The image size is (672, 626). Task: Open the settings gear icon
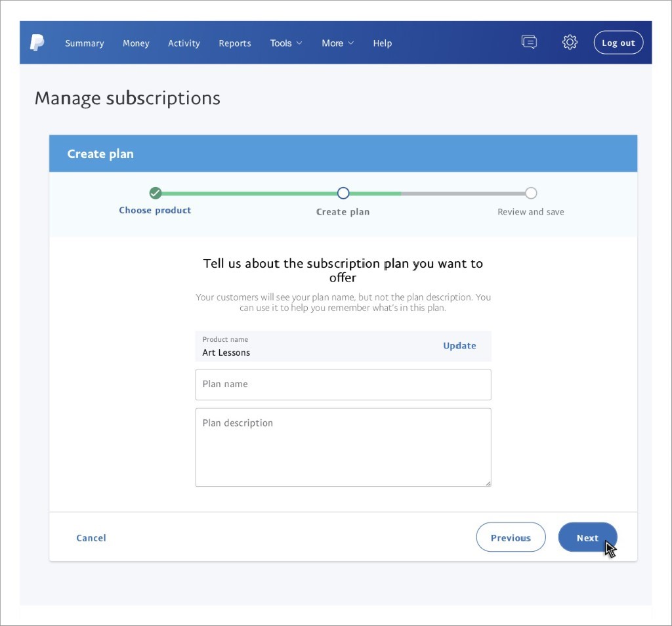(570, 41)
